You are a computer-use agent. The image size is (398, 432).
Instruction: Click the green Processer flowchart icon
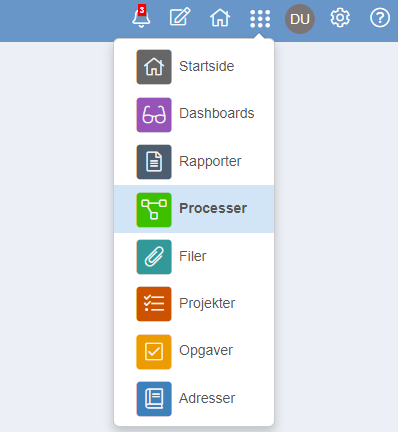(154, 210)
